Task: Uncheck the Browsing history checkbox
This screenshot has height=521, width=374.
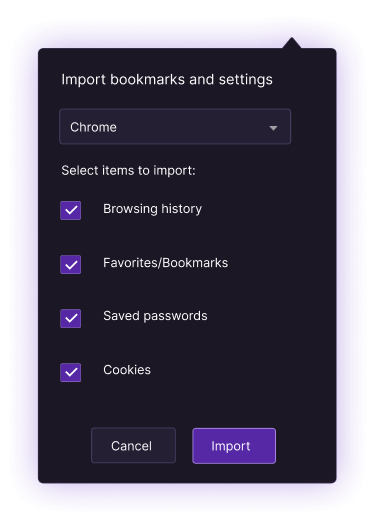Action: (70, 210)
